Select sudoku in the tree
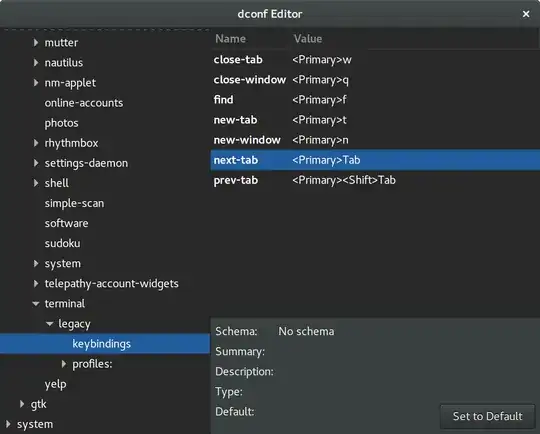 [62, 243]
